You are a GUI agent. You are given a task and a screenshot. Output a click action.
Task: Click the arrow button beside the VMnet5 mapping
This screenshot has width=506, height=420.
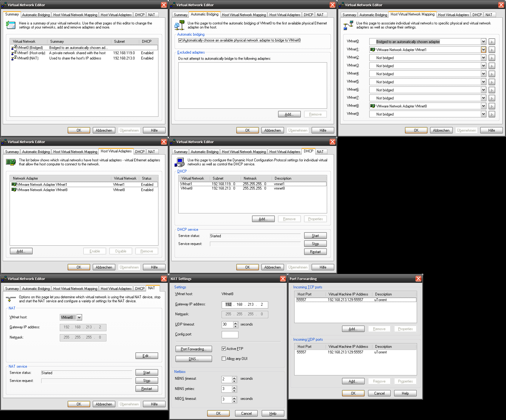coord(492,82)
